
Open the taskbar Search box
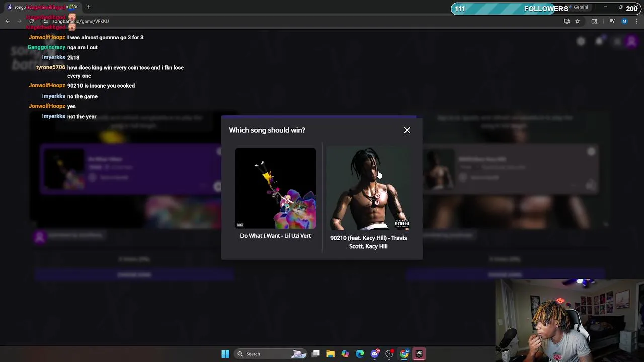point(272,354)
